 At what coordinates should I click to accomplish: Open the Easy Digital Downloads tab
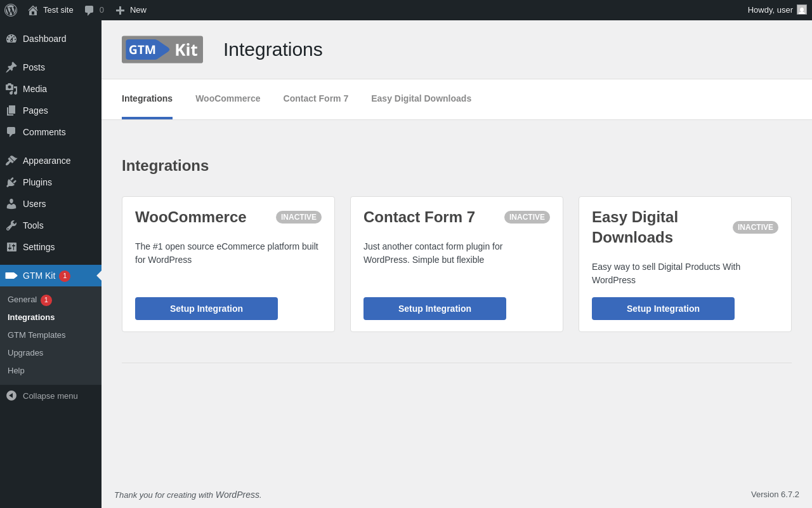(421, 98)
